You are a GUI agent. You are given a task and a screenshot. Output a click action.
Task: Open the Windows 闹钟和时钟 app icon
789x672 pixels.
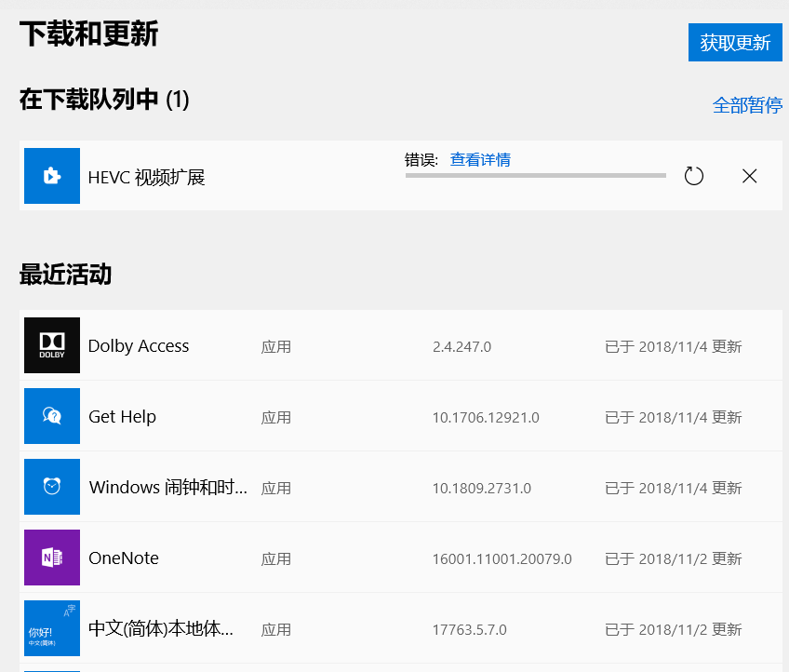52,487
